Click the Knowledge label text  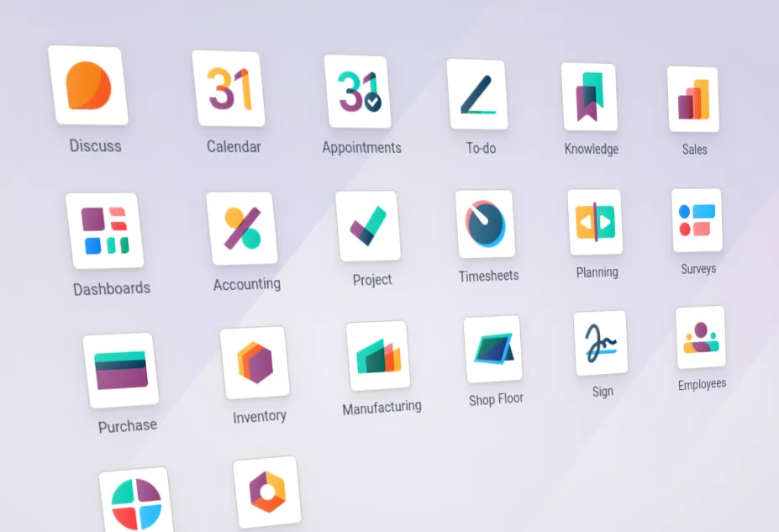pos(592,149)
